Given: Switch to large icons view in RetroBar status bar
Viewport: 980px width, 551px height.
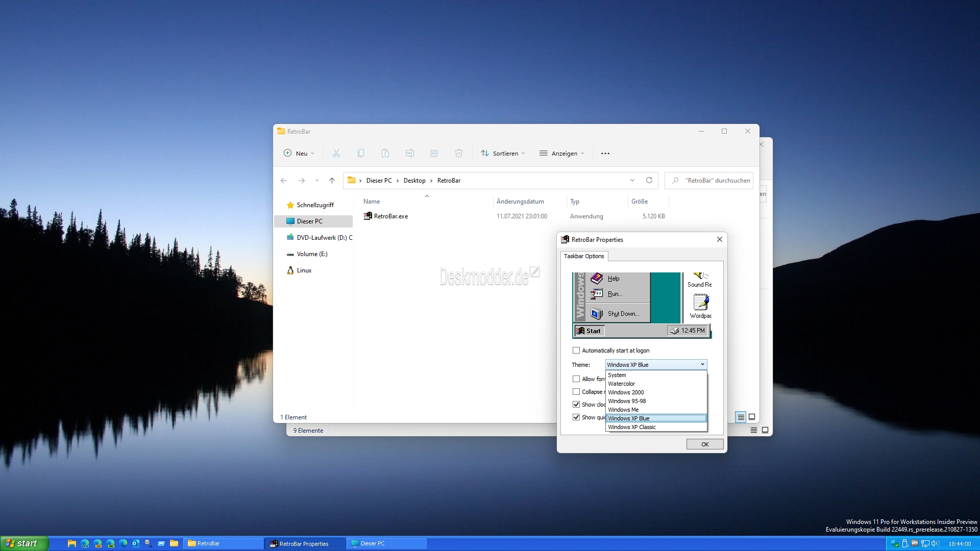Looking at the screenshot, I should 752,417.
